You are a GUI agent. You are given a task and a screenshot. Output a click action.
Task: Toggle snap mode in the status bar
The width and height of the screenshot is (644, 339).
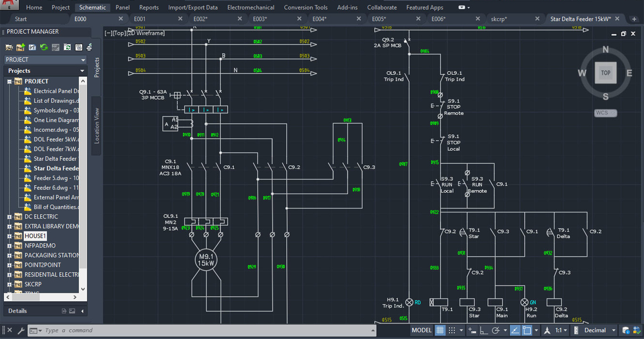coord(453,330)
